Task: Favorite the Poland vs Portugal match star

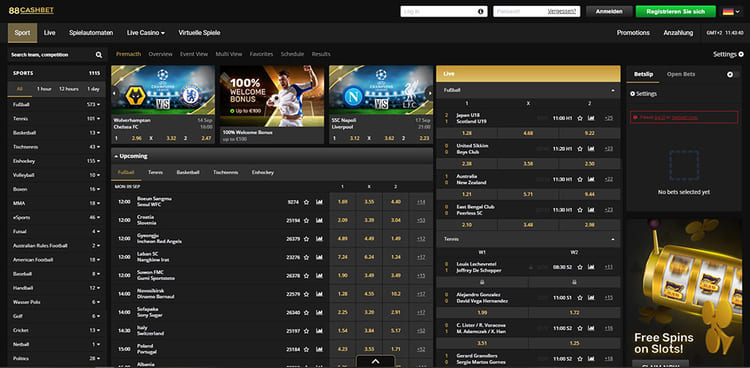Action: point(306,349)
